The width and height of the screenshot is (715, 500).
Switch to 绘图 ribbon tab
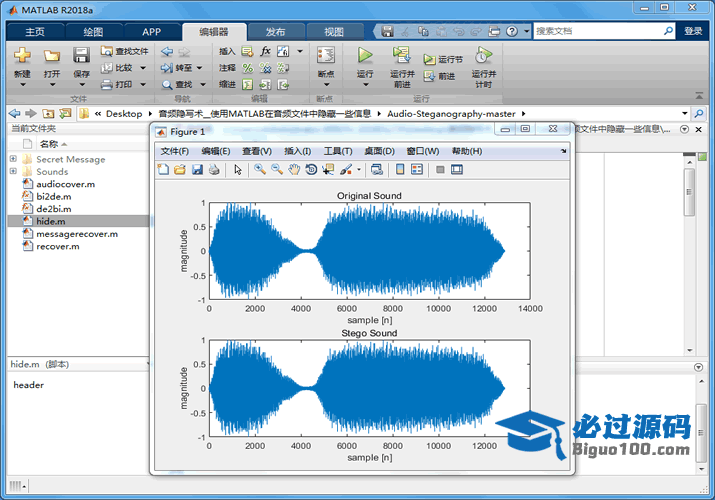pos(93,31)
